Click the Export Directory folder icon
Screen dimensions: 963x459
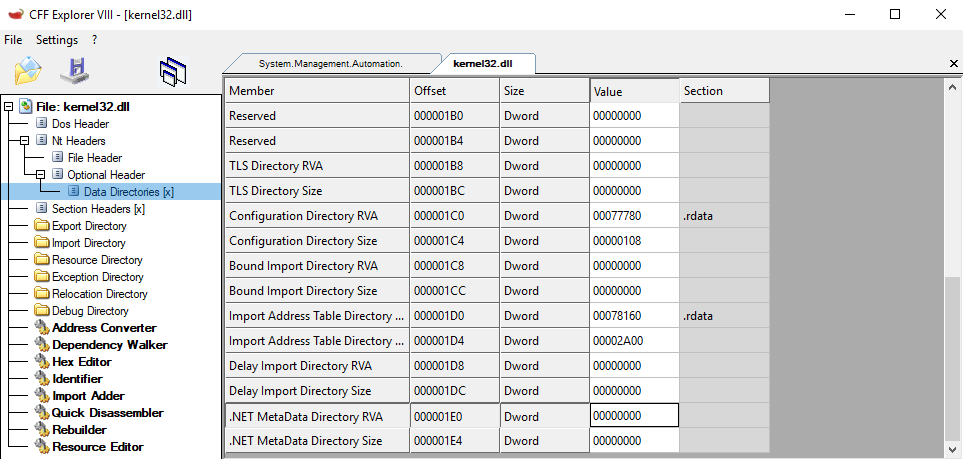coord(42,226)
